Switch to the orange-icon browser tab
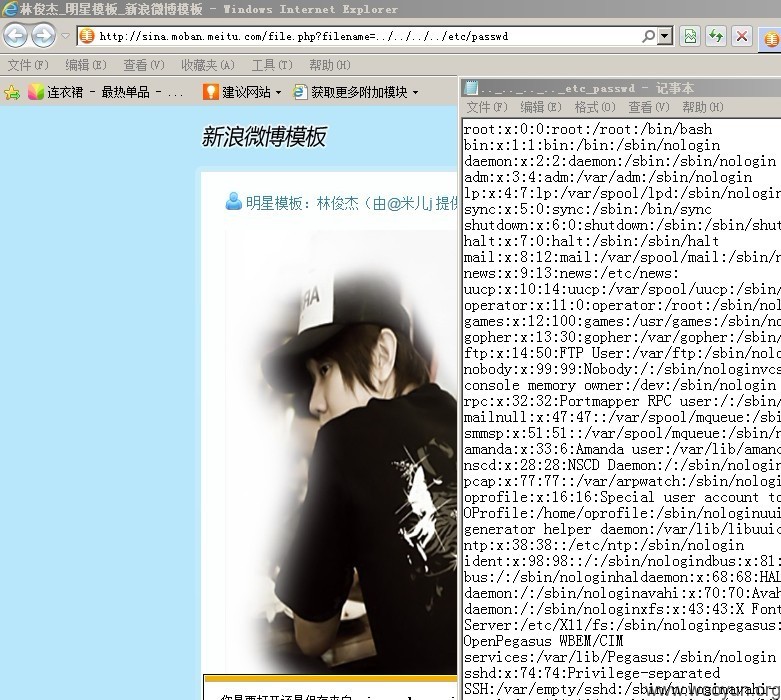The image size is (781, 700). (771, 38)
